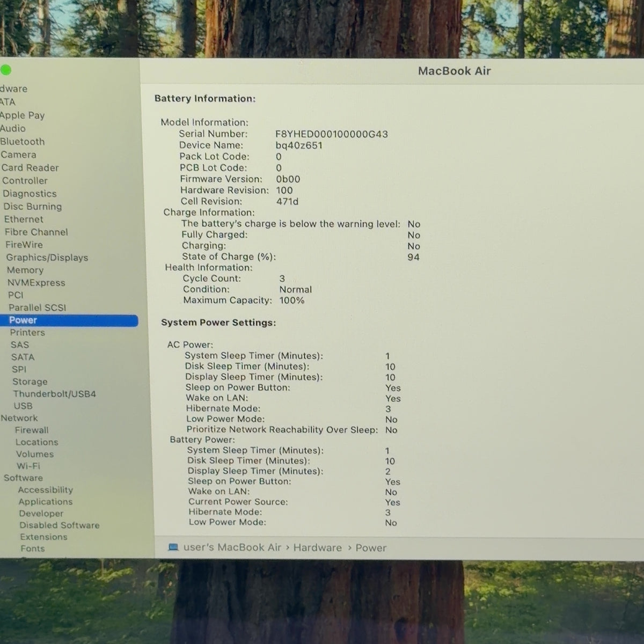Open NVMExpress hardware info
This screenshot has height=644, width=644.
coord(36,283)
